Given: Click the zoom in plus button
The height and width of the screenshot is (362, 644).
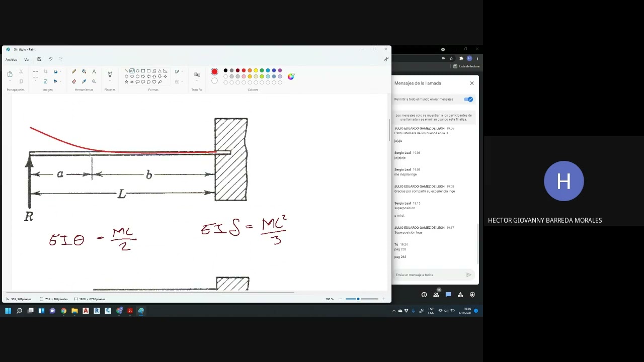Looking at the screenshot, I should (383, 299).
